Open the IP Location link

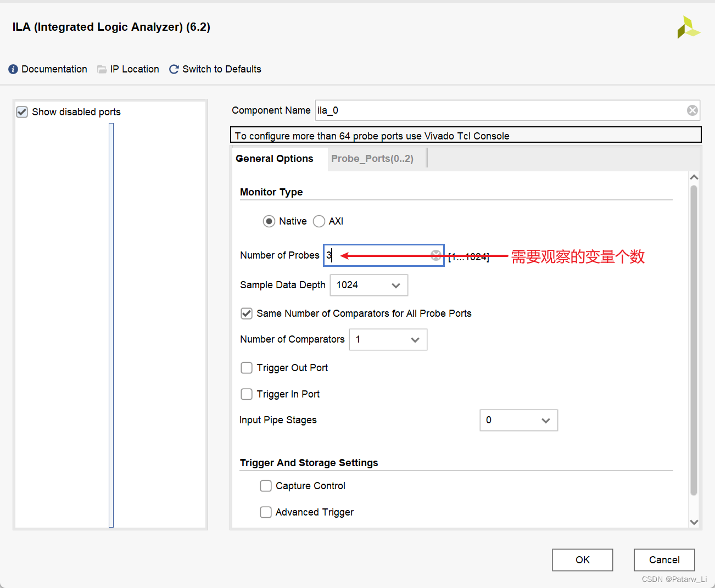pyautogui.click(x=135, y=69)
